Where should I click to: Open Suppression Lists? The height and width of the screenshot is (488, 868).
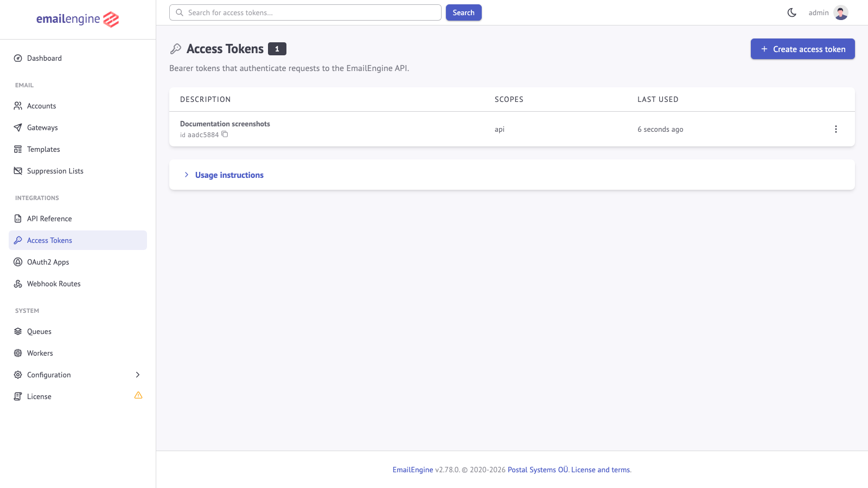(78, 171)
